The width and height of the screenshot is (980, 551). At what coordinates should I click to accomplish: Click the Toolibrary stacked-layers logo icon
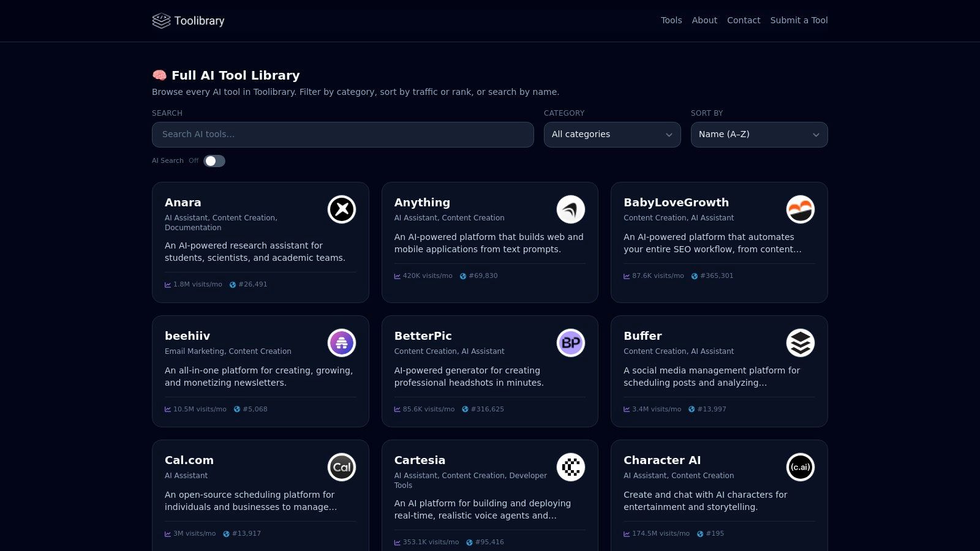[x=161, y=21]
